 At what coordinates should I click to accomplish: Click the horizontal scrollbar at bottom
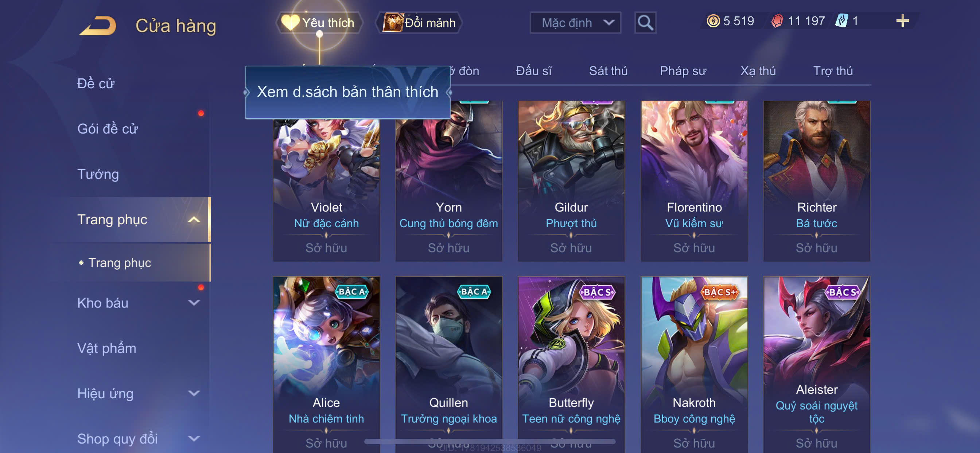pyautogui.click(x=490, y=442)
